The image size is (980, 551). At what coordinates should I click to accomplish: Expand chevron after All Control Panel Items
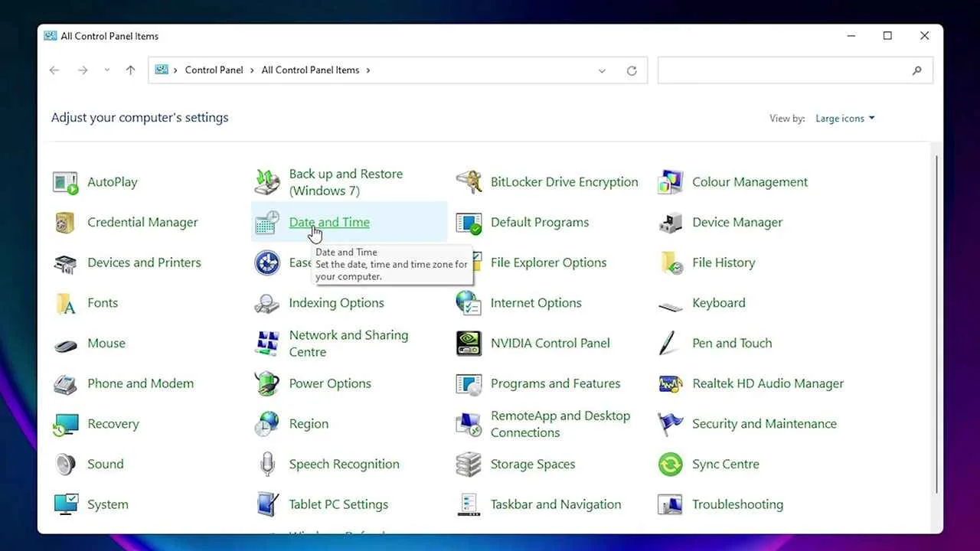[x=368, y=70]
